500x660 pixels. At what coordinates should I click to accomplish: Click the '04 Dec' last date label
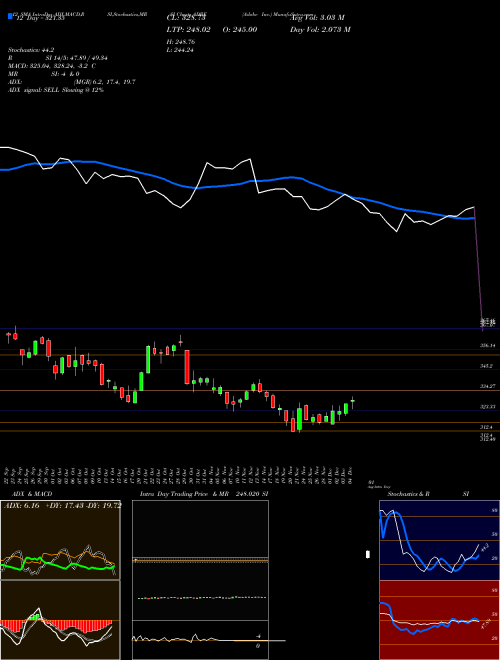[350, 475]
